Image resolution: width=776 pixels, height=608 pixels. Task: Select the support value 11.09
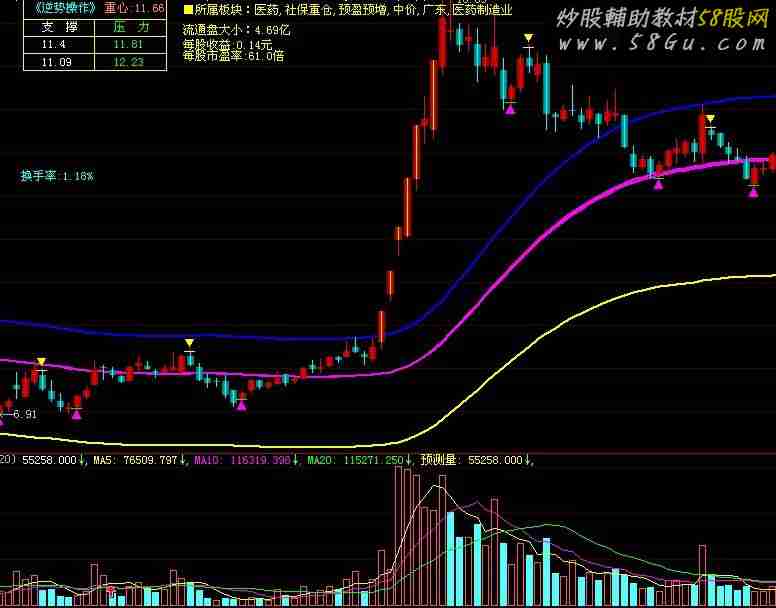(x=56, y=62)
